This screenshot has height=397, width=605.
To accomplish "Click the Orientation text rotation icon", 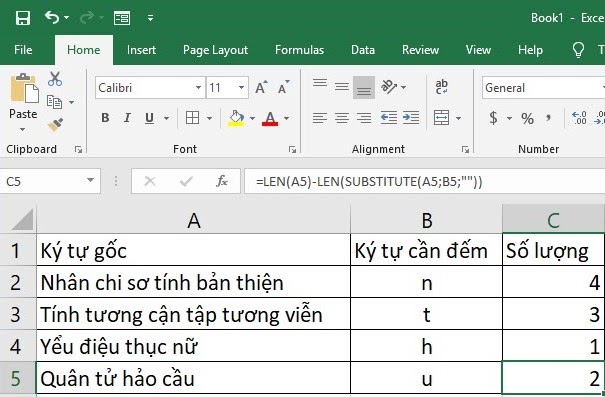I will 389,87.
